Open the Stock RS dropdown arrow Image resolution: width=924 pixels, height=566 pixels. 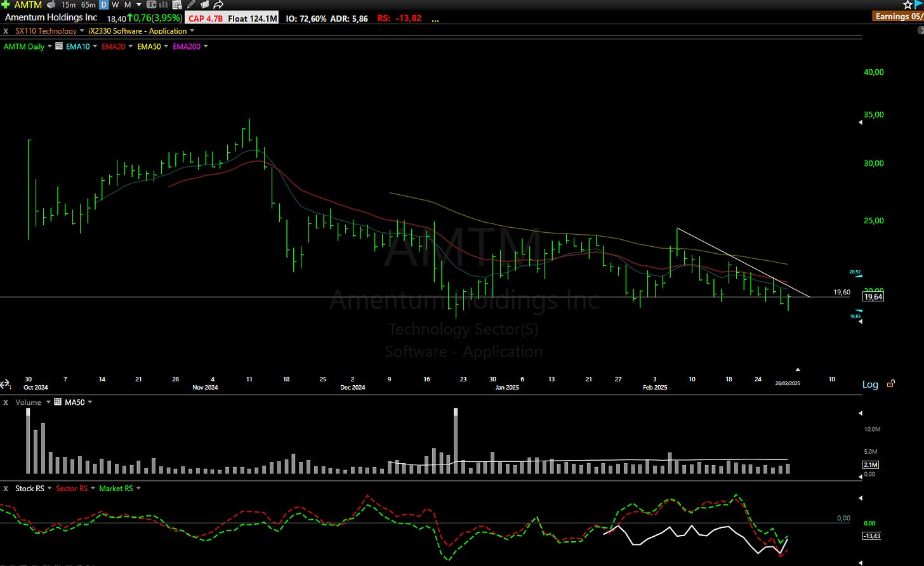(x=49, y=489)
